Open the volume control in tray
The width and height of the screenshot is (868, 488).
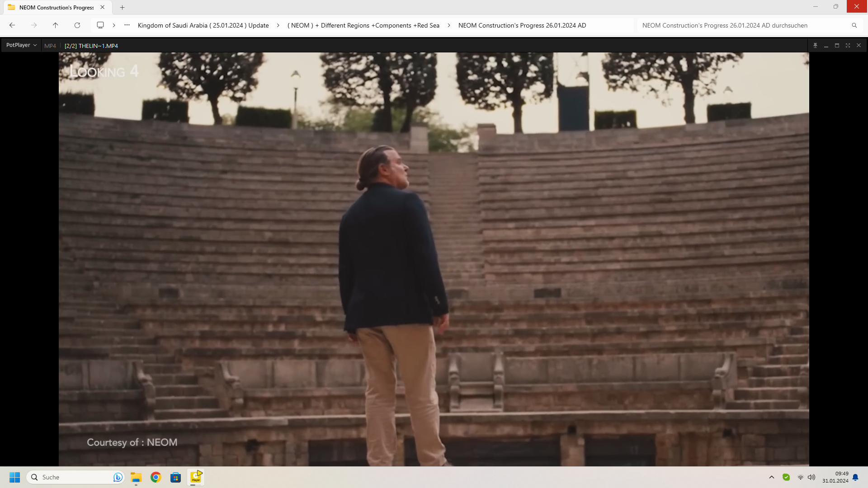811,477
